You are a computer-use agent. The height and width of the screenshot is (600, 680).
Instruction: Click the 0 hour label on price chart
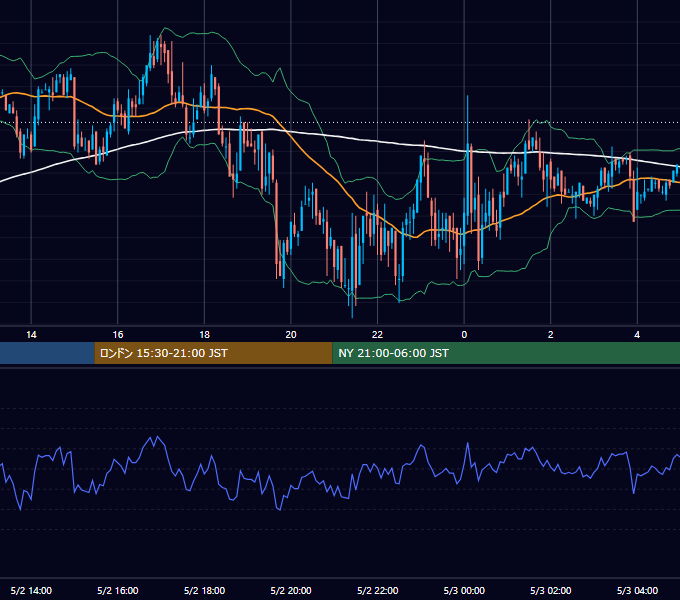464,335
